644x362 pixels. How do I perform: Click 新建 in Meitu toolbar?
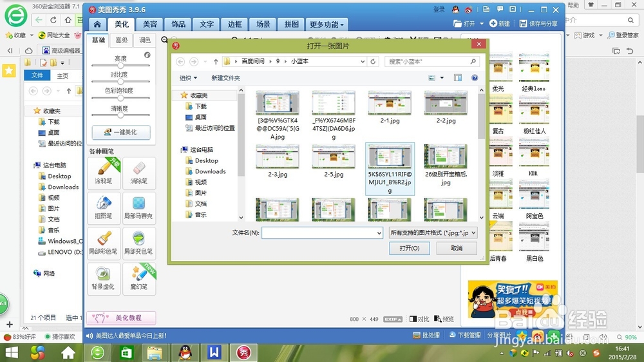[x=500, y=24]
